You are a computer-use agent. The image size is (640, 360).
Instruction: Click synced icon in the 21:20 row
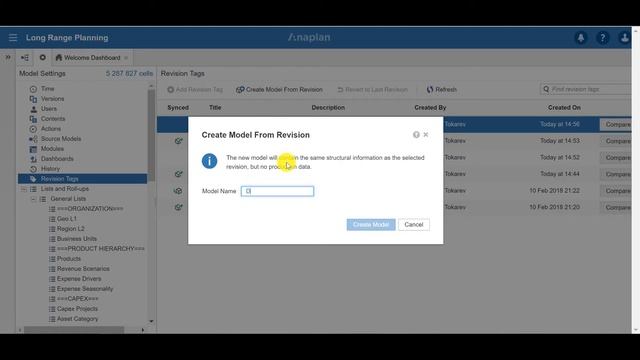[x=178, y=207]
